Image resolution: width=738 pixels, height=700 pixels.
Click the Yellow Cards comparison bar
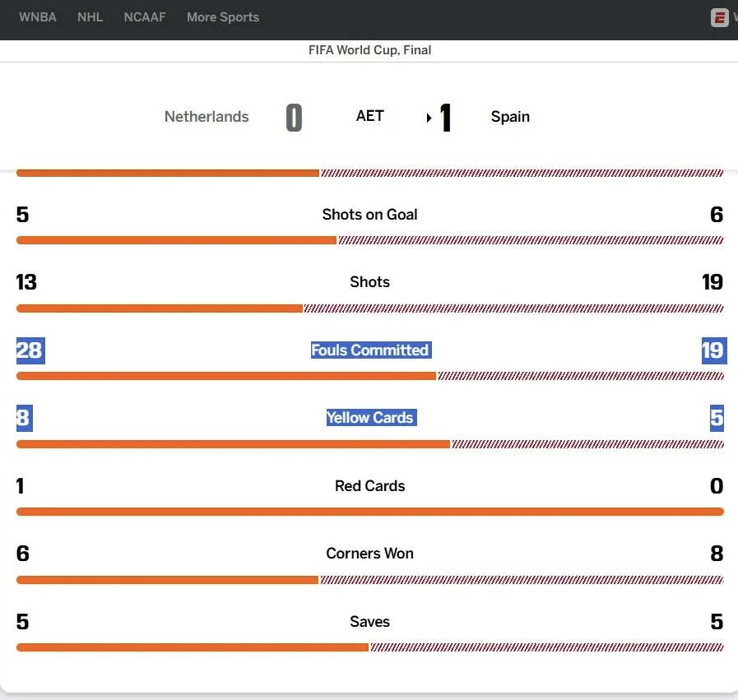coord(370,444)
